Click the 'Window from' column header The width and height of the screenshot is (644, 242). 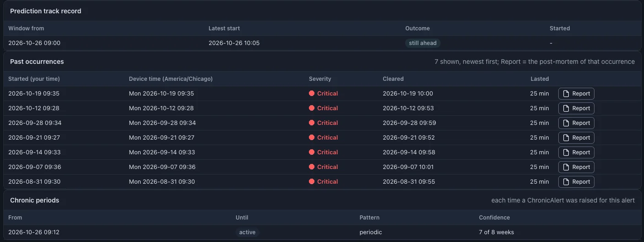pyautogui.click(x=26, y=28)
